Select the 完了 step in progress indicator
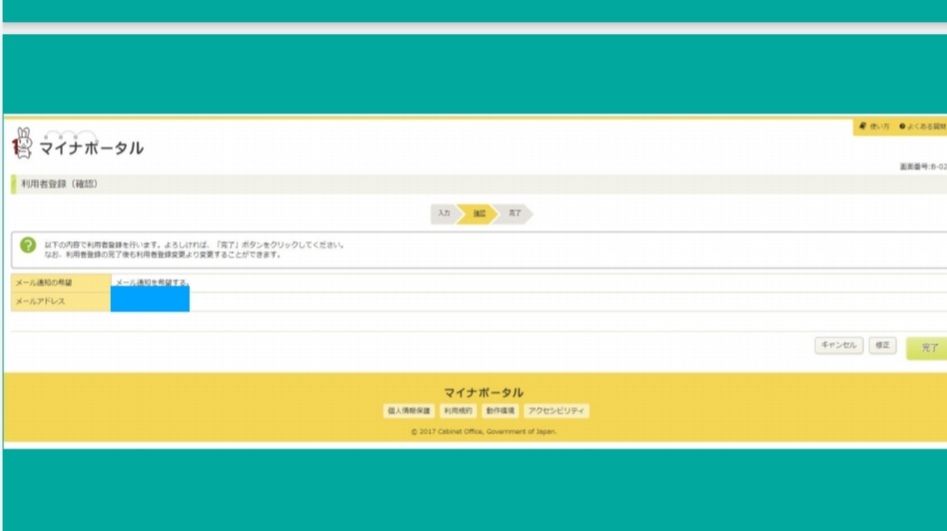Screen dimensions: 947x531 coord(514,213)
